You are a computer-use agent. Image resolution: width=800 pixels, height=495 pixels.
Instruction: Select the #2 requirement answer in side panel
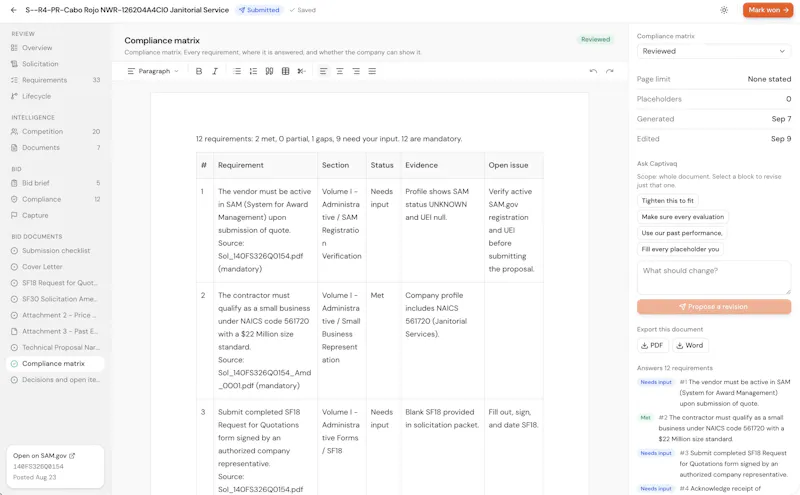click(714, 428)
